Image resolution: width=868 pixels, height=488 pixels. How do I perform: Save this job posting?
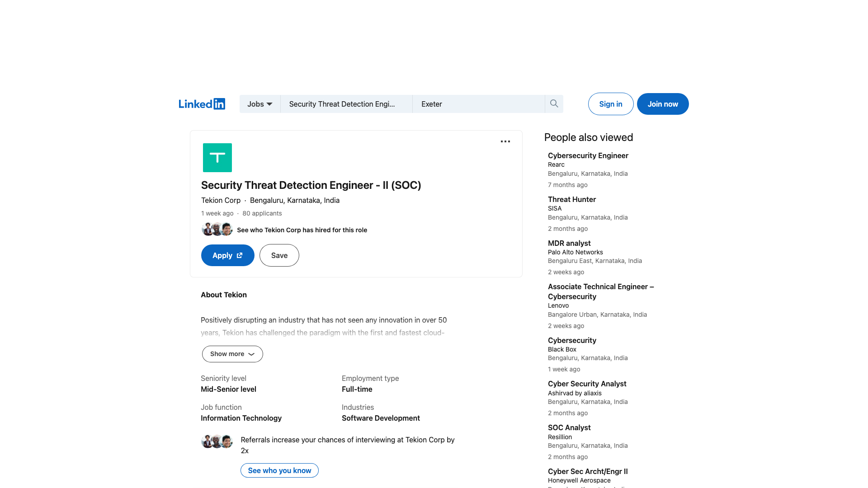click(279, 255)
